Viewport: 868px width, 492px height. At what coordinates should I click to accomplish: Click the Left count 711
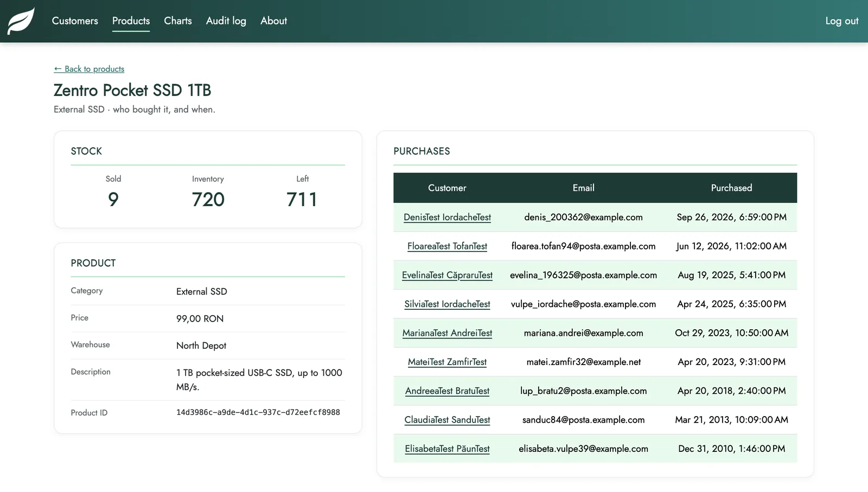[x=302, y=199]
